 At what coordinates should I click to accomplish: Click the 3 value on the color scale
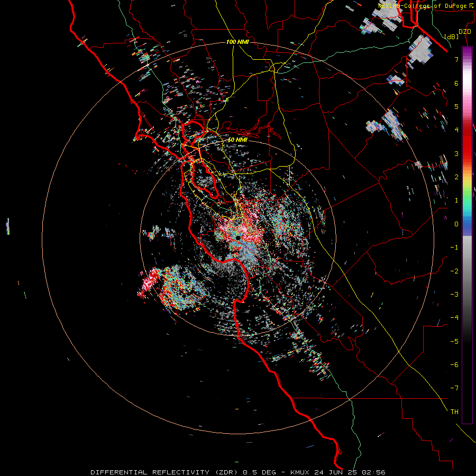(456, 153)
